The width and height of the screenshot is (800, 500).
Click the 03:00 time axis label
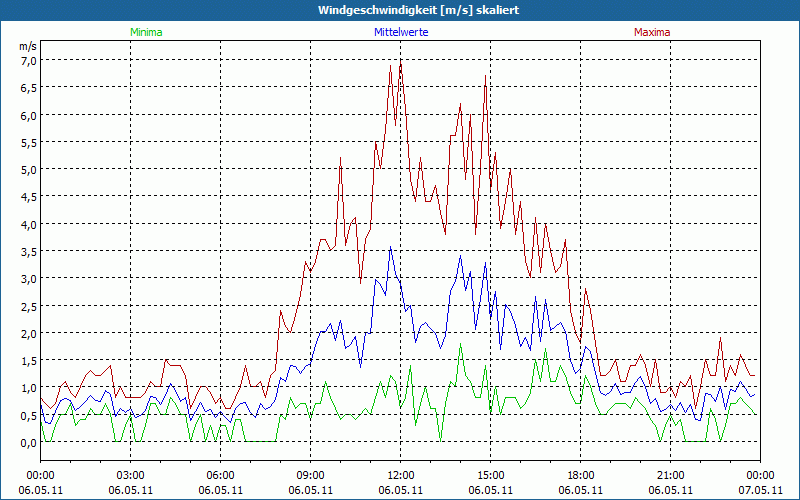coord(131,475)
